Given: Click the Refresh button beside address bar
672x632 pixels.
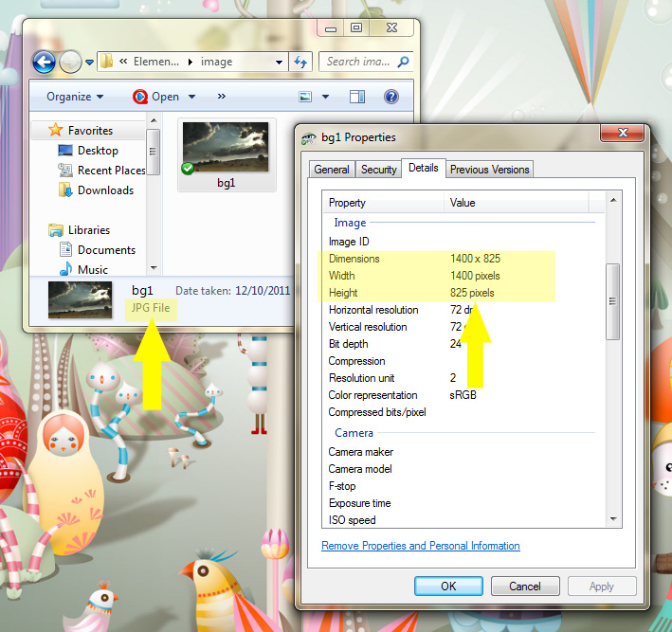Looking at the screenshot, I should pos(300,63).
